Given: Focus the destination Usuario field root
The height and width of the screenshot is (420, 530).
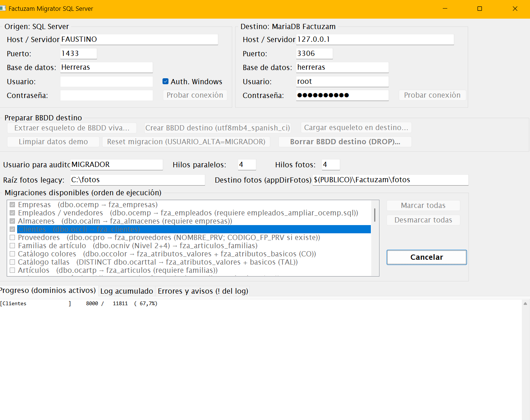Looking at the screenshot, I should tap(343, 82).
